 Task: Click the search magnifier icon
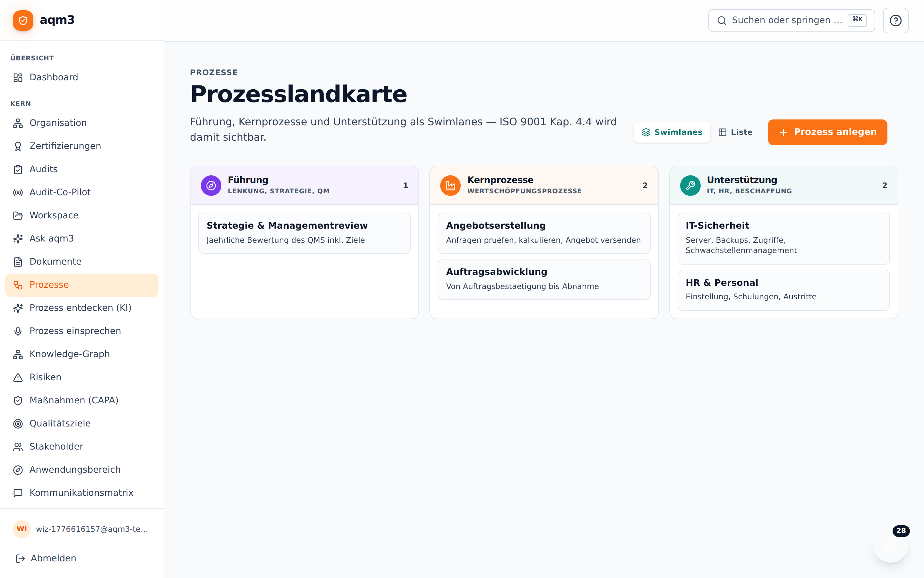click(x=722, y=21)
